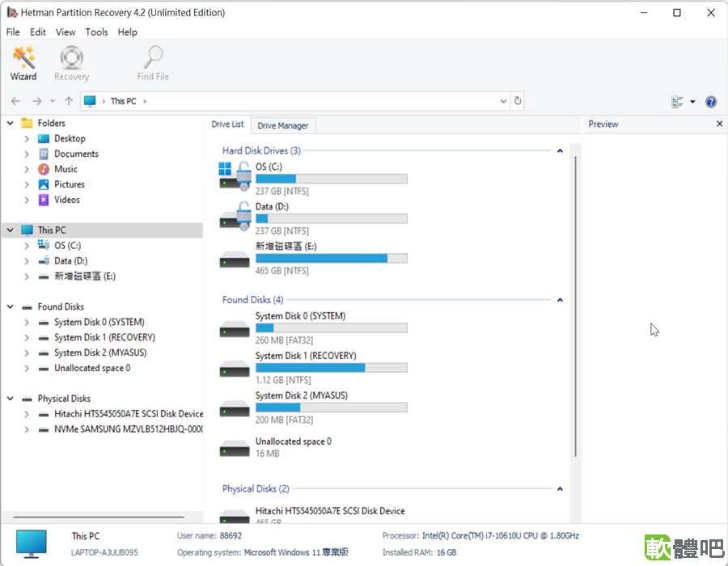
Task: Switch to the Drive List tab
Action: pos(227,125)
